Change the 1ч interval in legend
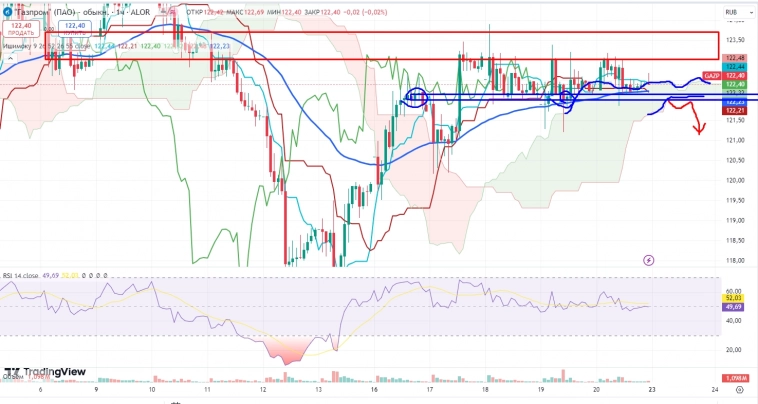The image size is (758, 404). [120, 12]
